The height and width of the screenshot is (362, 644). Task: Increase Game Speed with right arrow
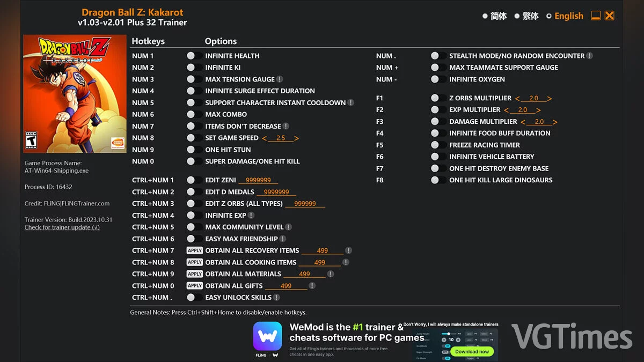[296, 138]
